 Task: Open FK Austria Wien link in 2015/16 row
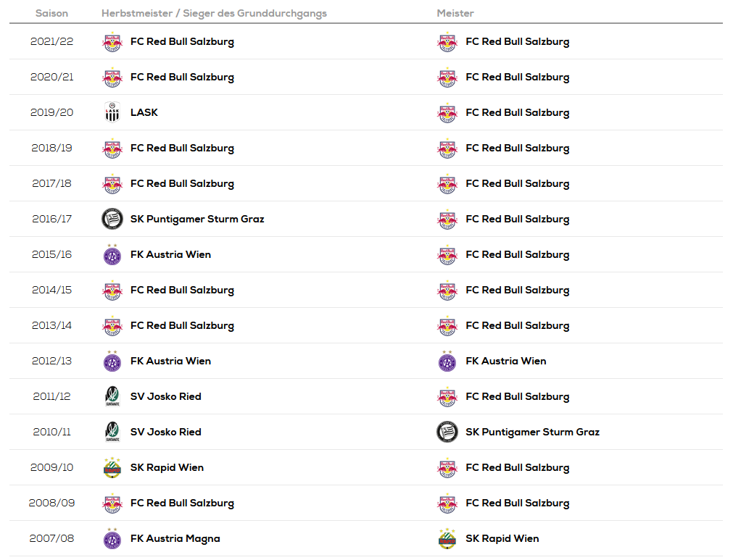(170, 254)
